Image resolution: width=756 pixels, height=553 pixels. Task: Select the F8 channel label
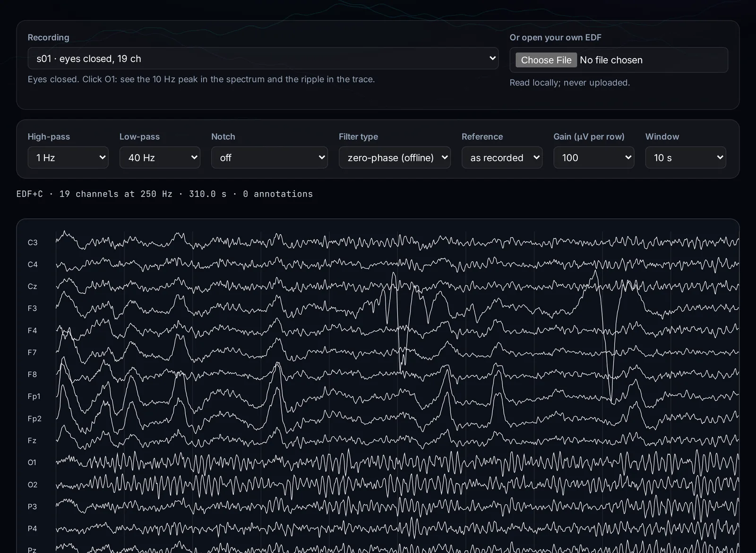pyautogui.click(x=32, y=374)
